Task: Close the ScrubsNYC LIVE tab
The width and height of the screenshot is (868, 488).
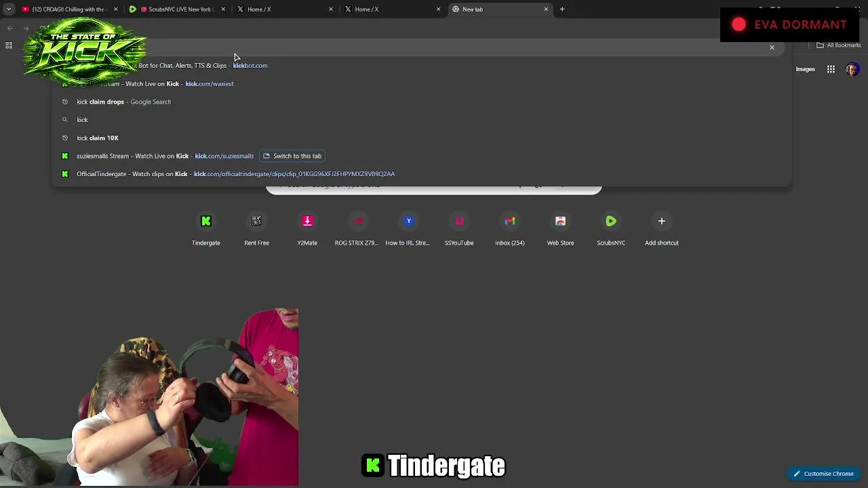Action: tap(223, 9)
